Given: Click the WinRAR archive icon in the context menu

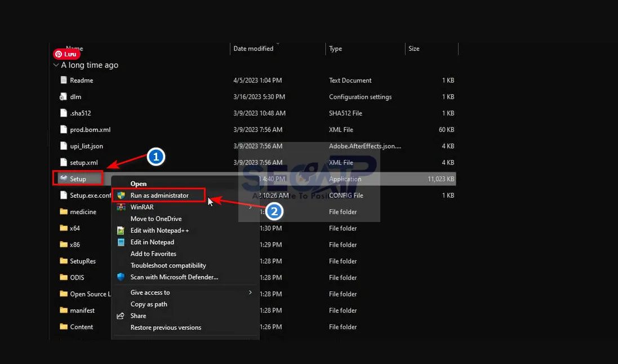Looking at the screenshot, I should tap(121, 207).
